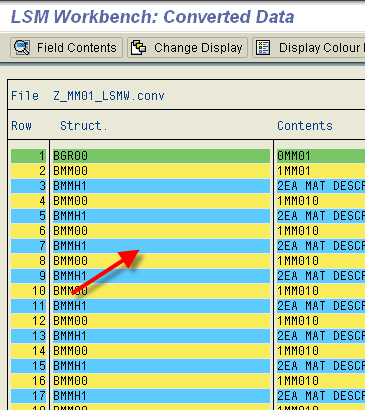Select BMMH1 structure in row 15

[161, 366]
